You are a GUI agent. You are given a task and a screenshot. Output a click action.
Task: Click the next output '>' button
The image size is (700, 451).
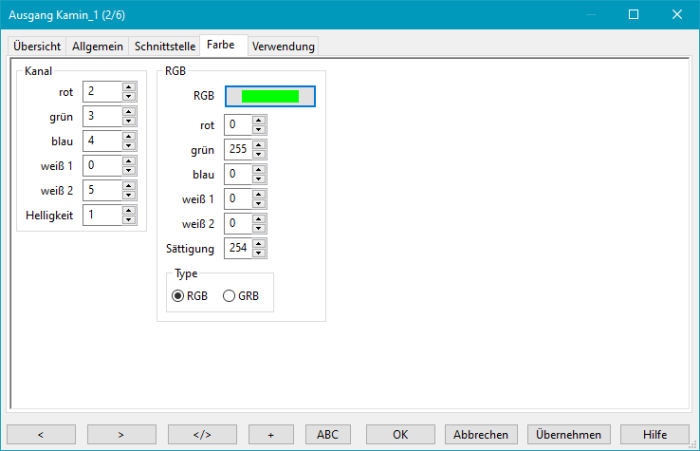[121, 434]
